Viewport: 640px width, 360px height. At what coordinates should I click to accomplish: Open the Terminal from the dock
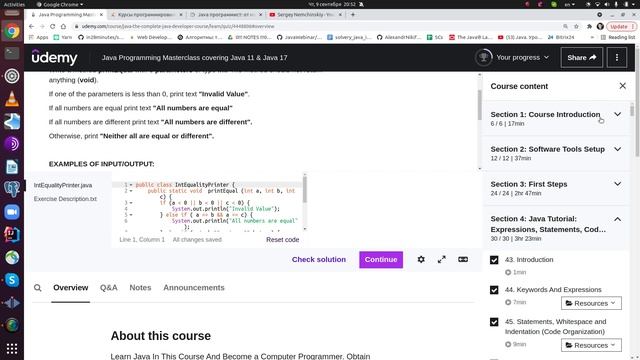12,53
